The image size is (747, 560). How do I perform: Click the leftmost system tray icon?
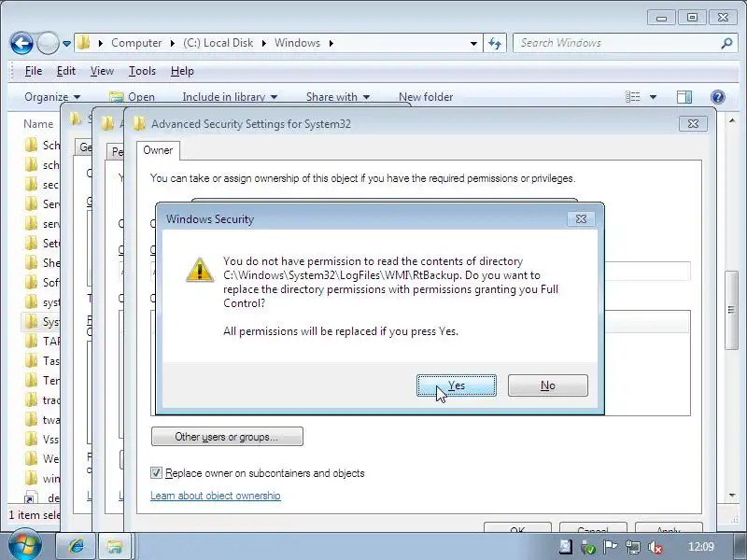566,547
